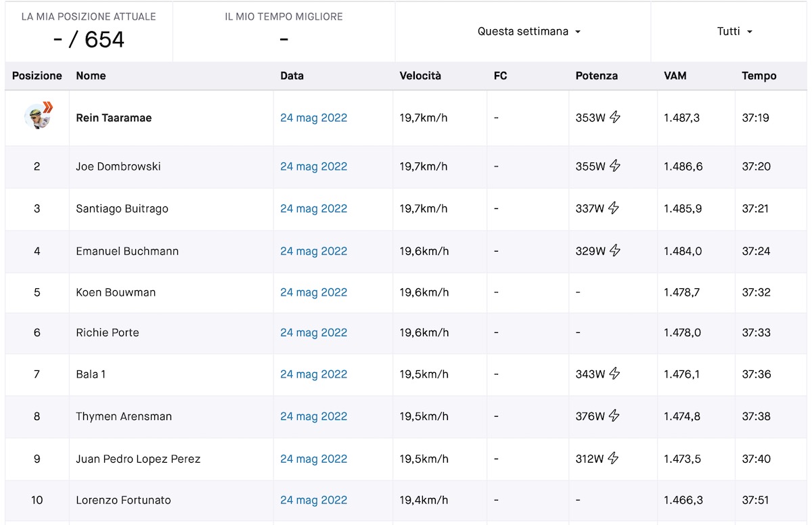Click the power meter icon beside 312W
The image size is (812, 525).
(x=613, y=459)
